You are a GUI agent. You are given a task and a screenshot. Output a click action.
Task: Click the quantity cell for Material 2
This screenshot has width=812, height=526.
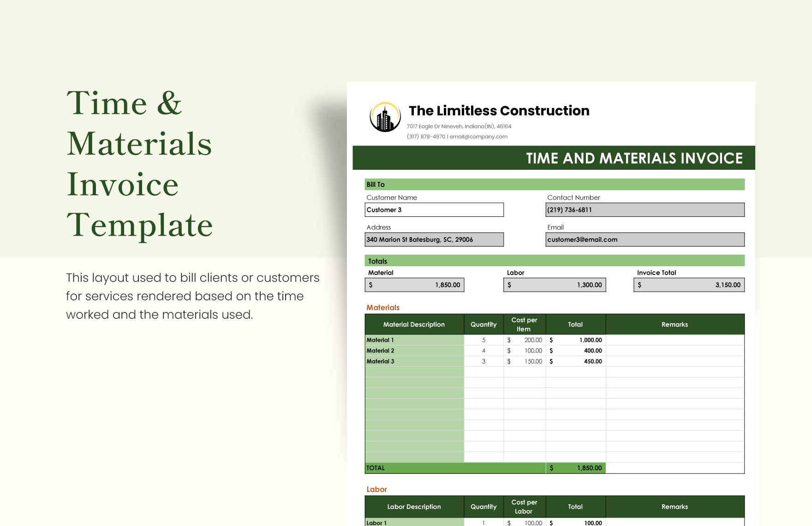click(x=483, y=351)
